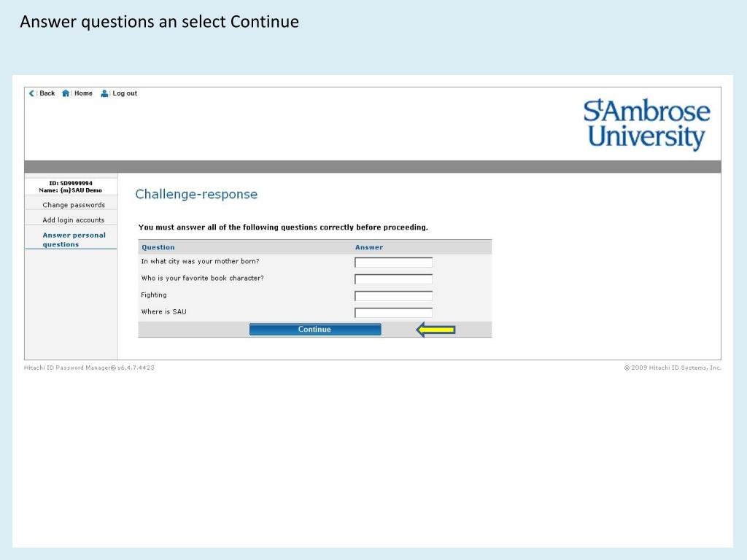The image size is (747, 560).
Task: Select the Log out link
Action: (x=125, y=93)
